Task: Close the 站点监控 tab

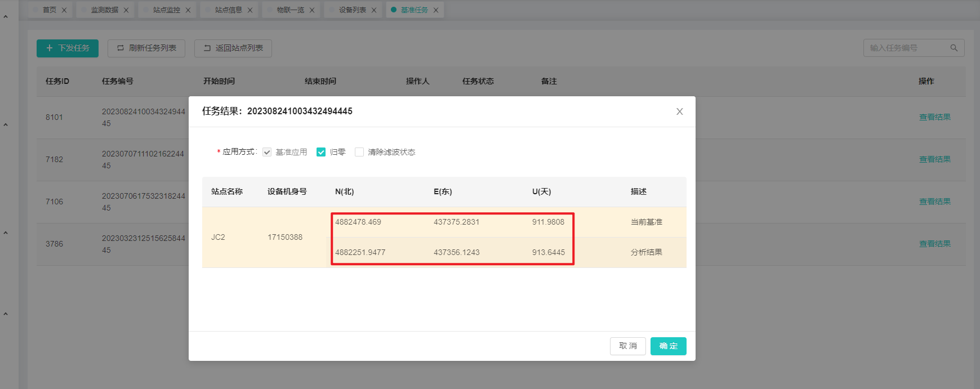Action: (188, 10)
